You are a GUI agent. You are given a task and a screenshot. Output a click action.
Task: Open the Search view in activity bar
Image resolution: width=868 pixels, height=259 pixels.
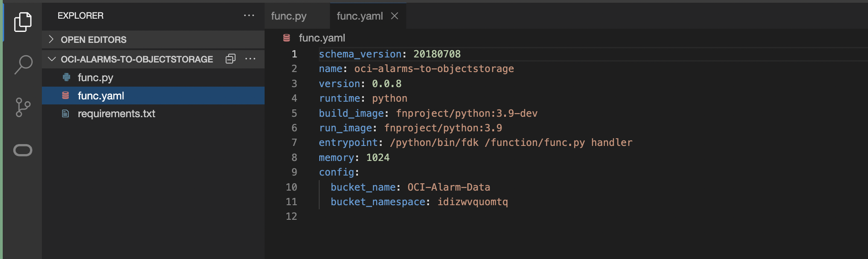pos(23,65)
